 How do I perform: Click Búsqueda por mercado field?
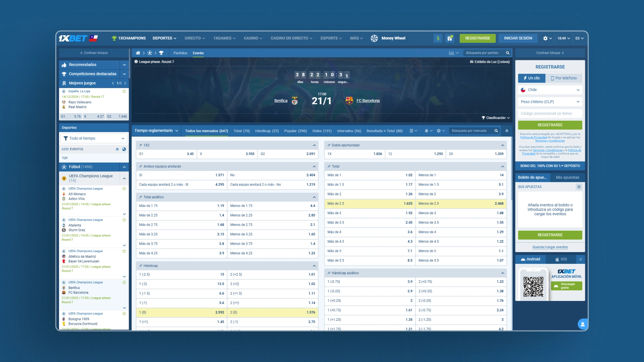click(x=471, y=131)
